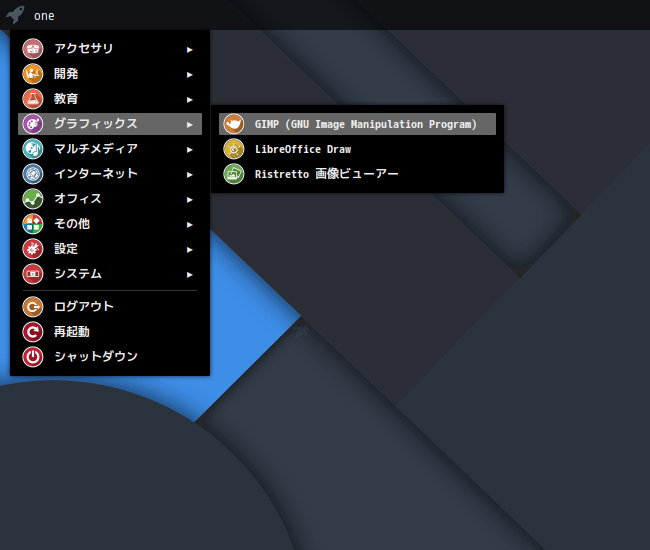Screen dimensions: 650x550
Task: Launch LibreOffice Draw
Action: point(357,149)
